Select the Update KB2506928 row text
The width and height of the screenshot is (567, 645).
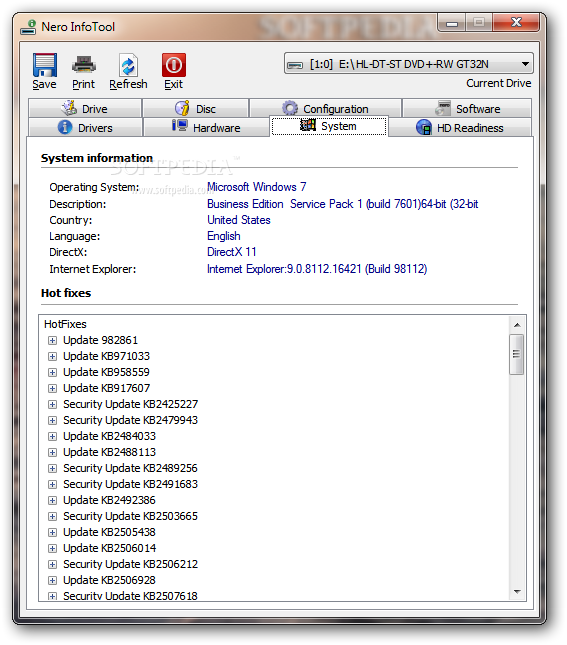(x=109, y=580)
